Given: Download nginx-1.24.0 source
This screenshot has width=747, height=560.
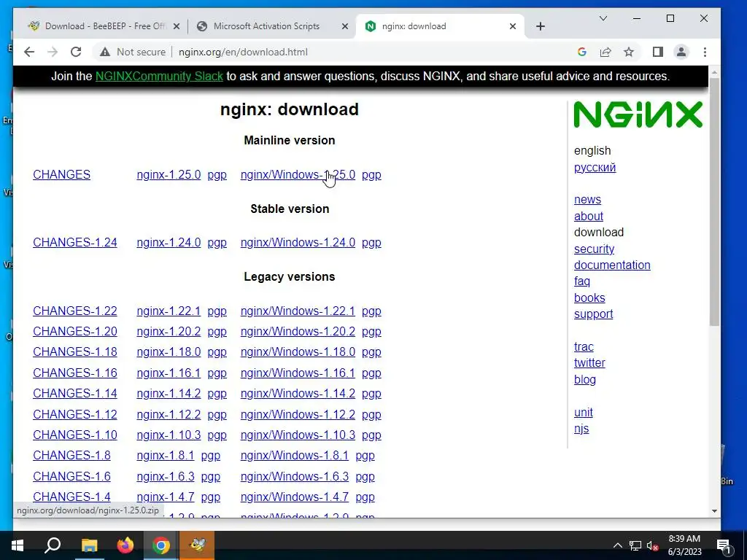Looking at the screenshot, I should (x=169, y=242).
